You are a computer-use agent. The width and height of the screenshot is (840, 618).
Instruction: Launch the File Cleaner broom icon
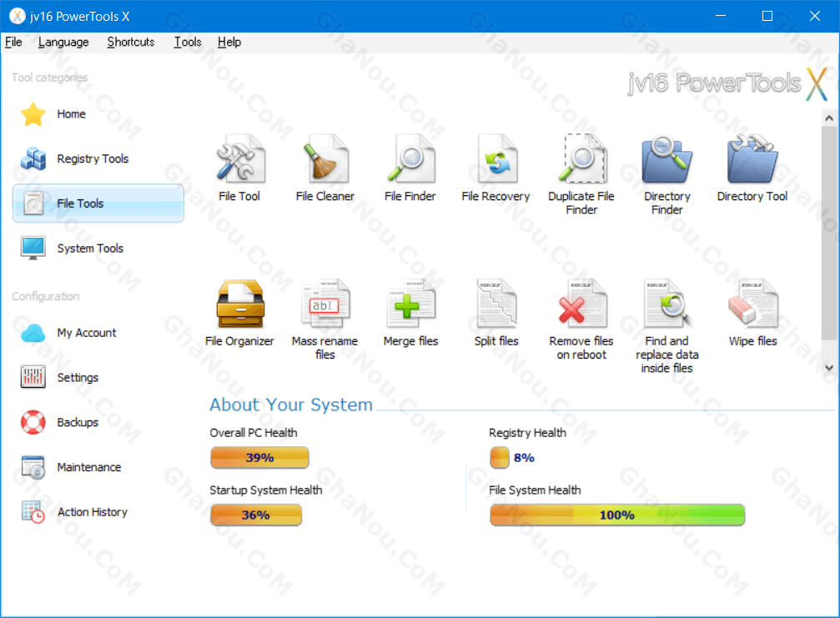(x=325, y=158)
